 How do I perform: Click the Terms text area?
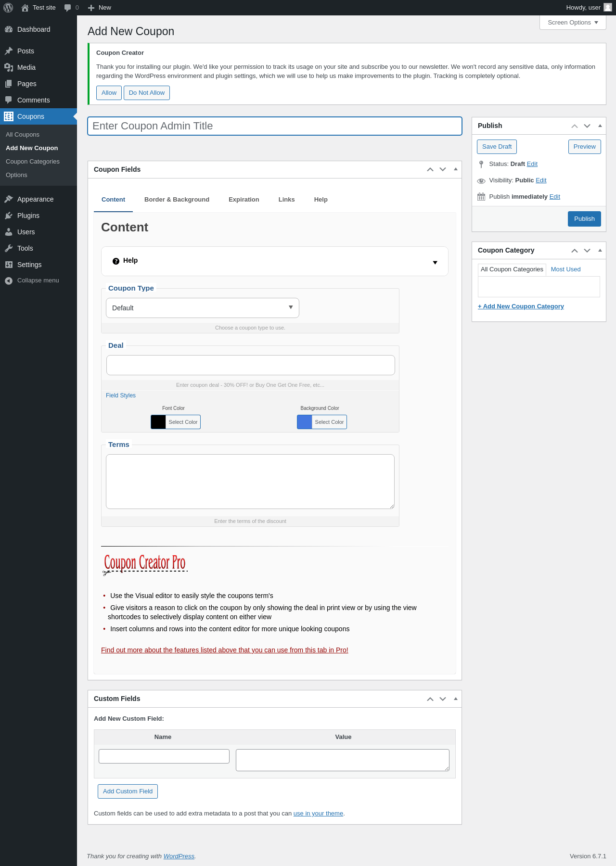(250, 482)
